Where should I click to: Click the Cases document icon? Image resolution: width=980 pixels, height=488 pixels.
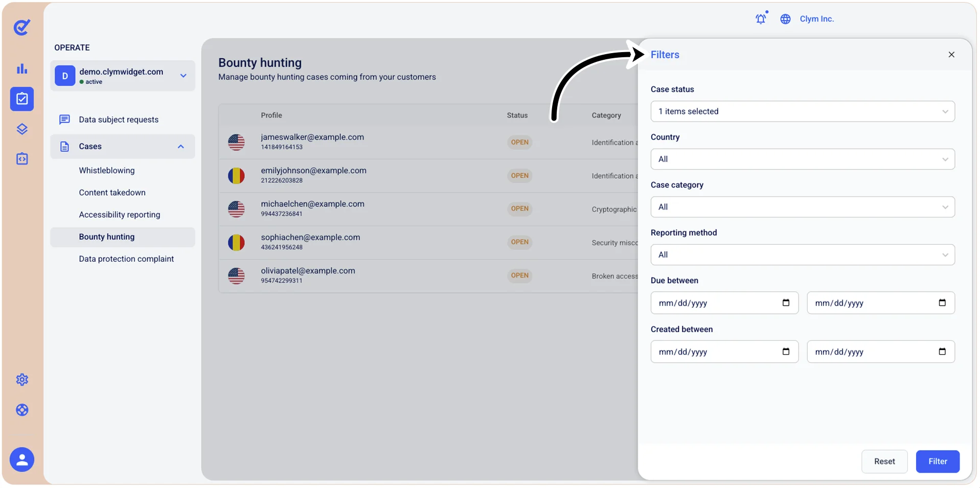[x=64, y=147]
